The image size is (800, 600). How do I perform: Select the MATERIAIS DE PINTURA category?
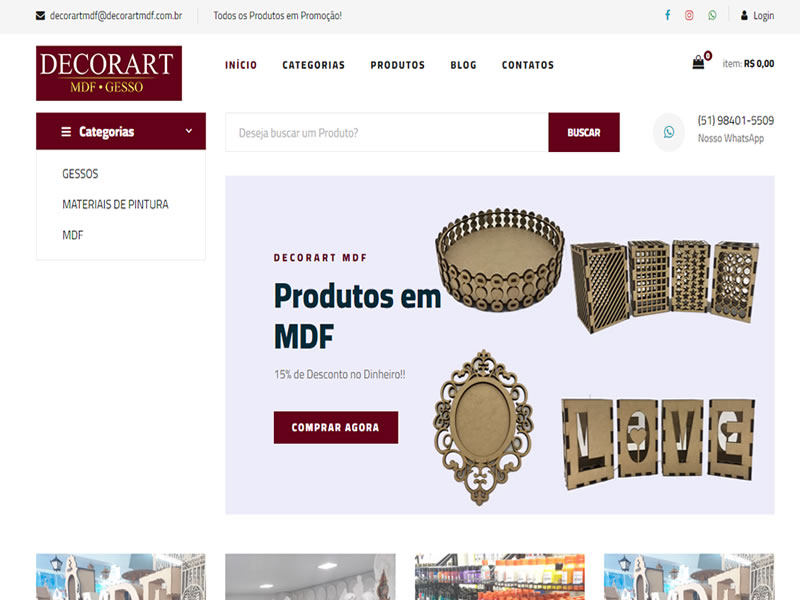(115, 205)
